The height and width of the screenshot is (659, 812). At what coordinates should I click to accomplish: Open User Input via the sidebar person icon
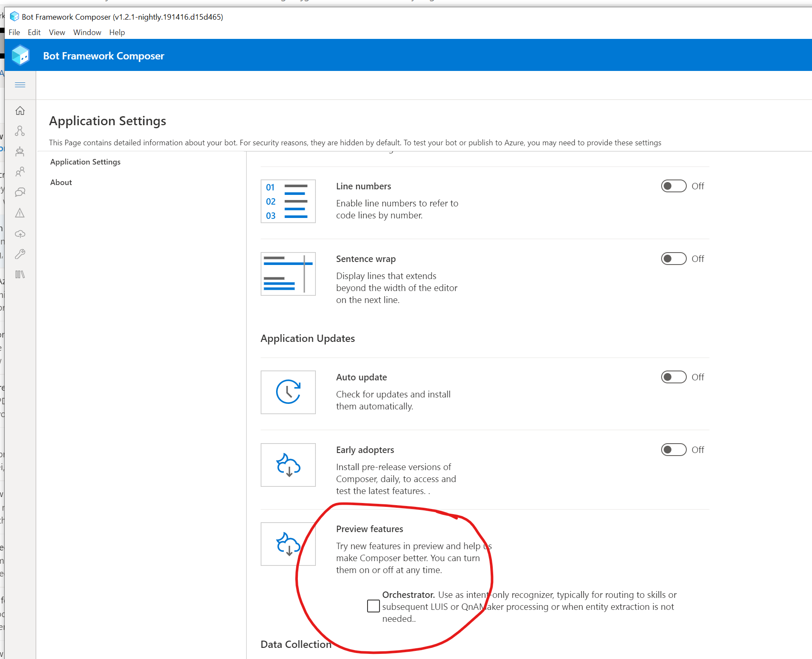click(20, 172)
